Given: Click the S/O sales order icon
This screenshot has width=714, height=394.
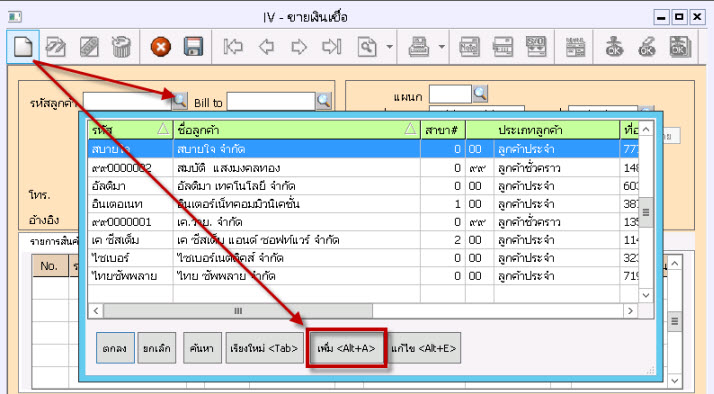Looking at the screenshot, I should pos(536,46).
